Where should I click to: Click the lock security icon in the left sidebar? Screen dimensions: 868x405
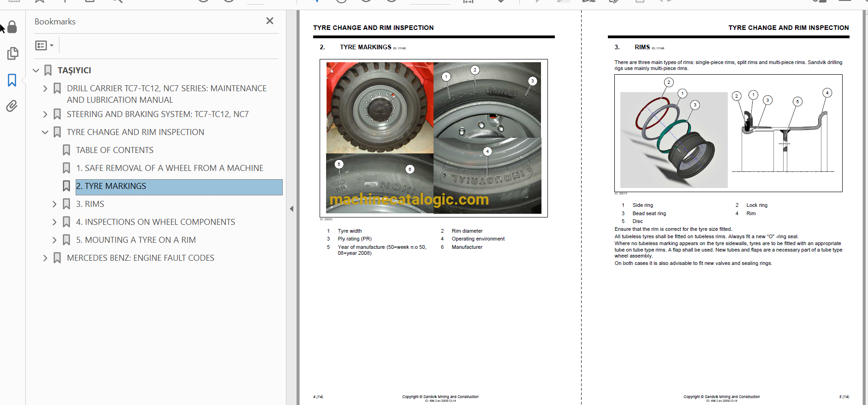point(12,27)
